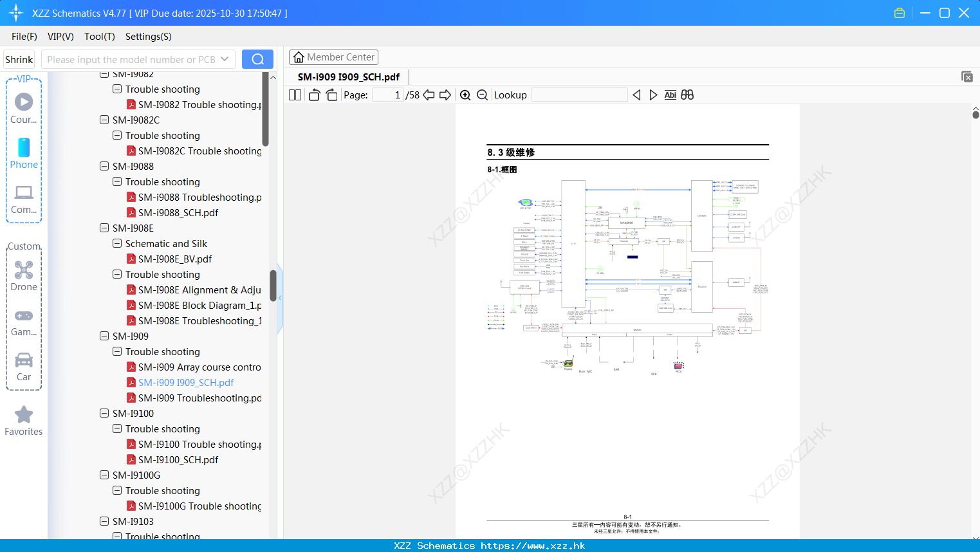Collapse the SM-I9100 node
The image size is (980, 552).
point(104,413)
